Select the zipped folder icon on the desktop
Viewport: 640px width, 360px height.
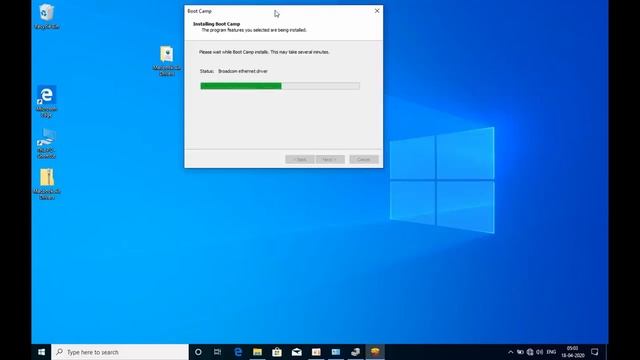click(47, 184)
